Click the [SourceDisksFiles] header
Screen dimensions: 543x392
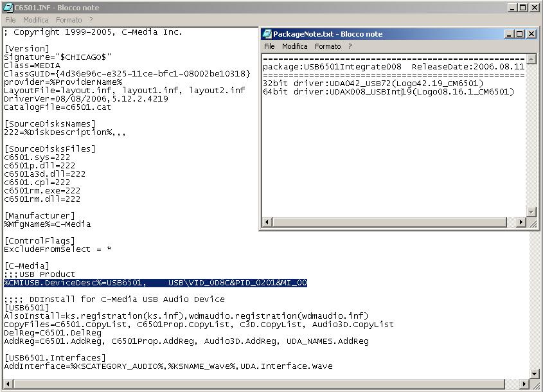click(49, 149)
